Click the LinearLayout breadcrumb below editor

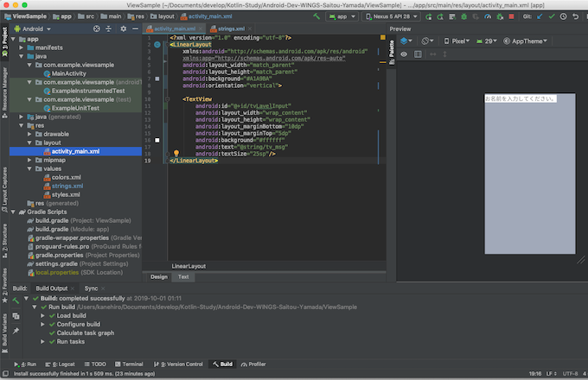click(x=189, y=266)
